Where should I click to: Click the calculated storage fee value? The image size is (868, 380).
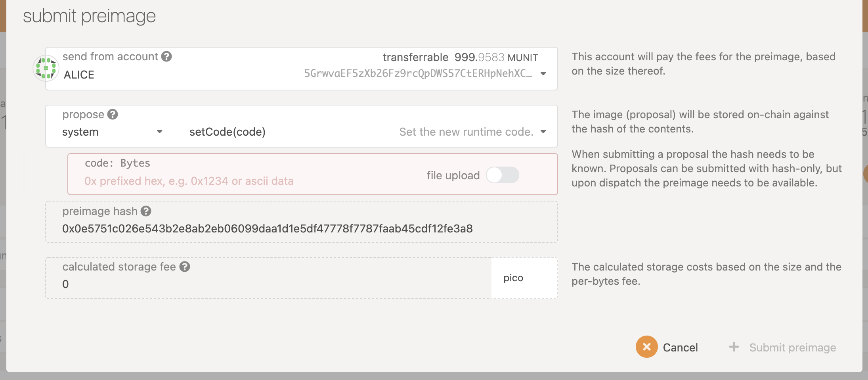coord(66,284)
